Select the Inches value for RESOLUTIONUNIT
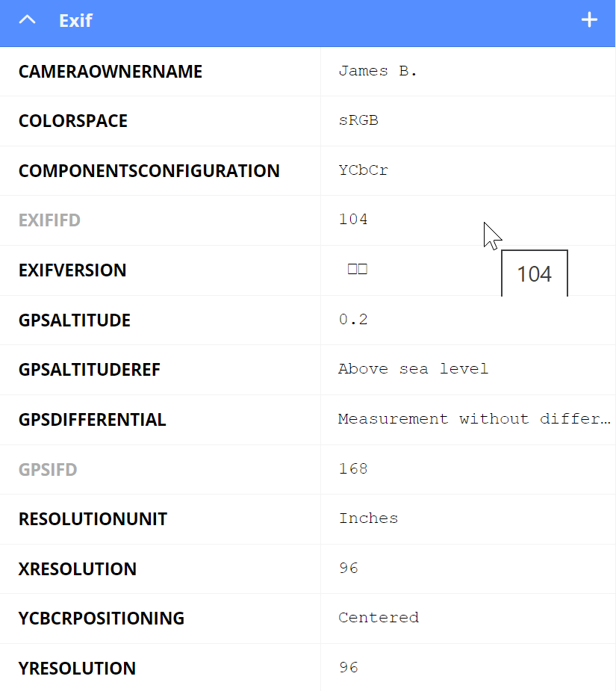The image size is (616, 691). coord(368,518)
